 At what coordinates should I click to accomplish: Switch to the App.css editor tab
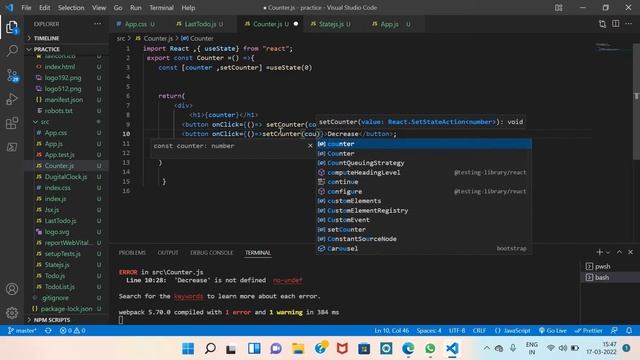coord(136,24)
